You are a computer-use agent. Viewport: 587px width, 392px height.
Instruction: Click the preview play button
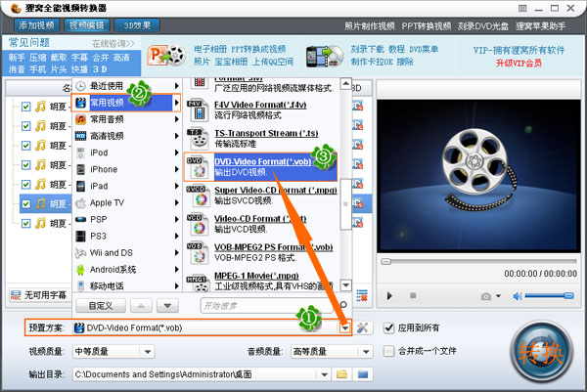click(x=389, y=296)
